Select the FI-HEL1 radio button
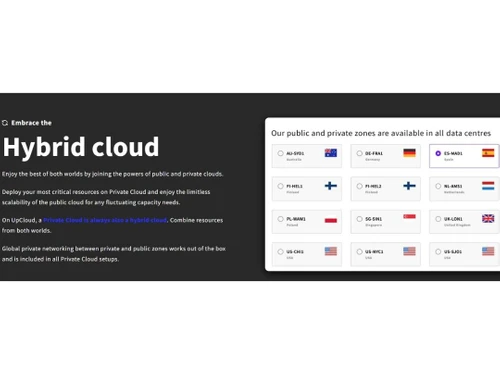 pos(280,186)
